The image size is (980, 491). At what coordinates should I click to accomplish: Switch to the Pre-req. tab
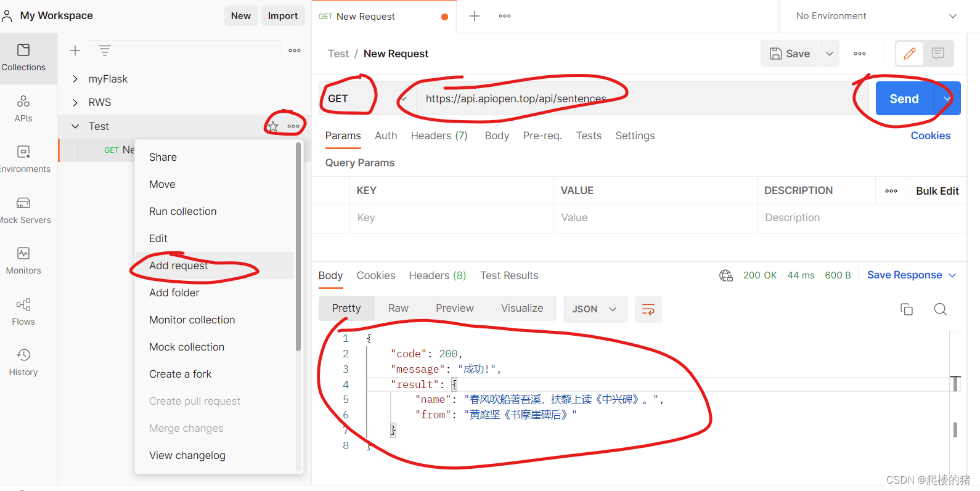click(542, 136)
